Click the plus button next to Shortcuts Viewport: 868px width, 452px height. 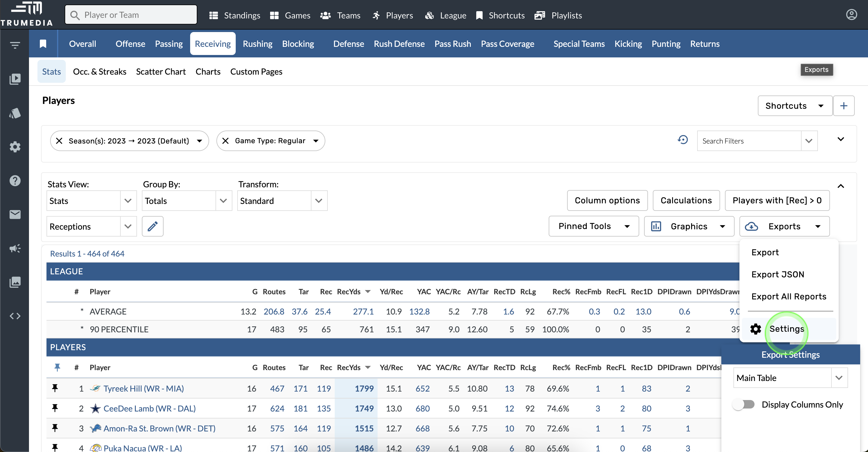[x=843, y=106]
